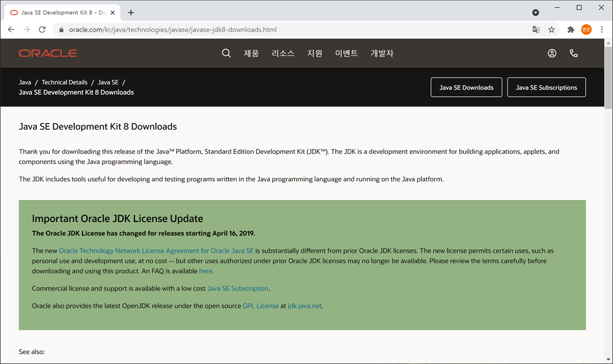Click the browser back arrow
The height and width of the screenshot is (364, 613).
pos(11,29)
